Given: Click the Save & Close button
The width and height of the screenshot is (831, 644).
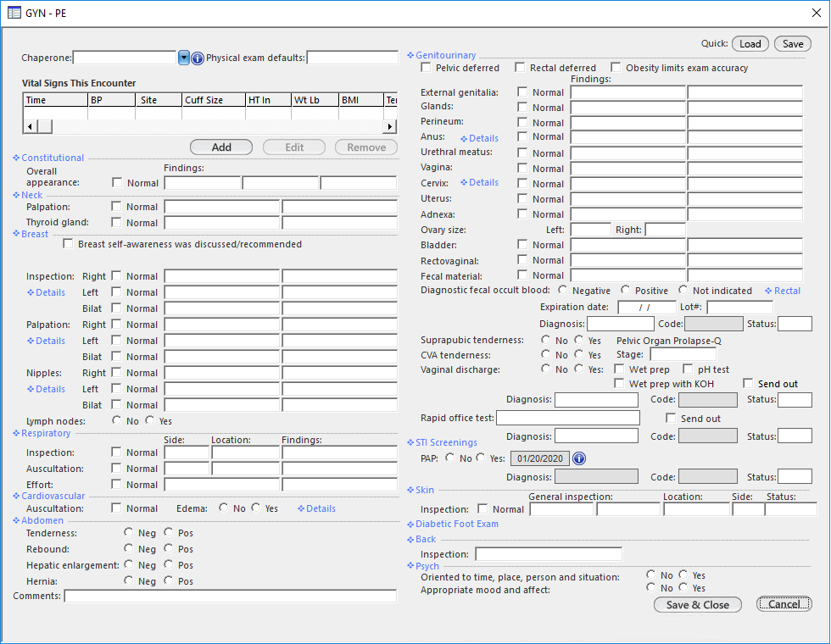Looking at the screenshot, I should point(697,605).
